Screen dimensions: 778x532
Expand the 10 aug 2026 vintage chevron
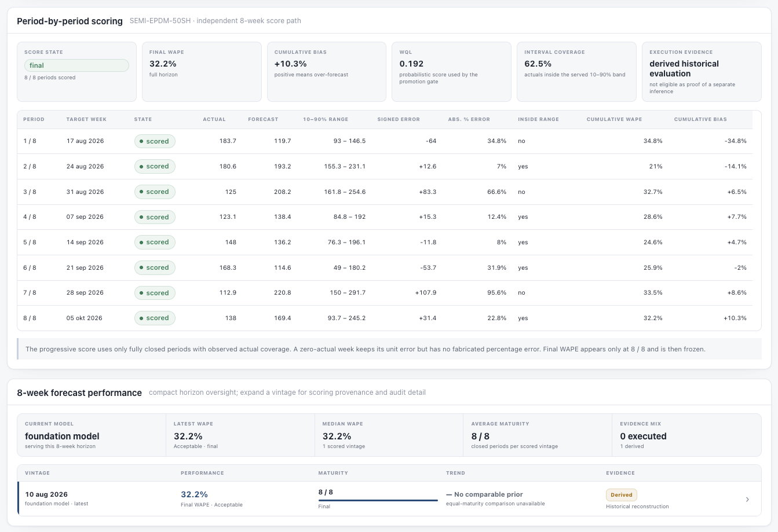747,499
